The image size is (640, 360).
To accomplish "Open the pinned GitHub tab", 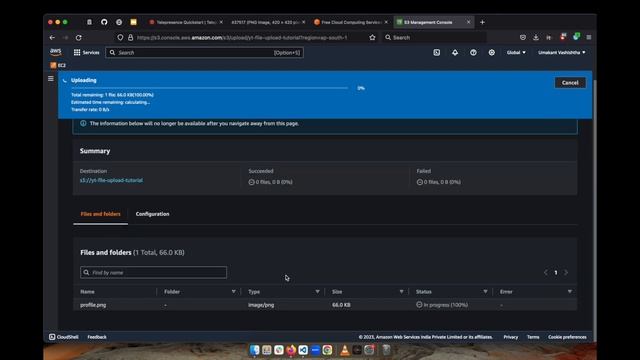I will click(x=104, y=22).
